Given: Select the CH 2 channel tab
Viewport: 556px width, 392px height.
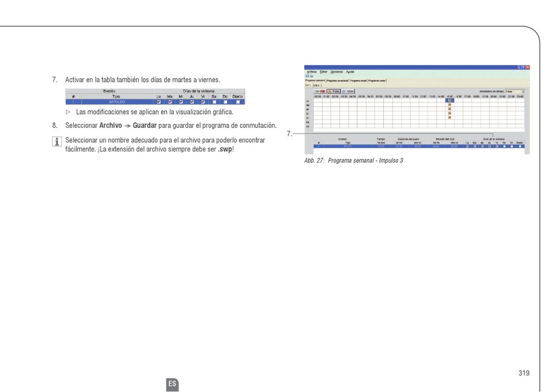Looking at the screenshot, I should (x=317, y=85).
